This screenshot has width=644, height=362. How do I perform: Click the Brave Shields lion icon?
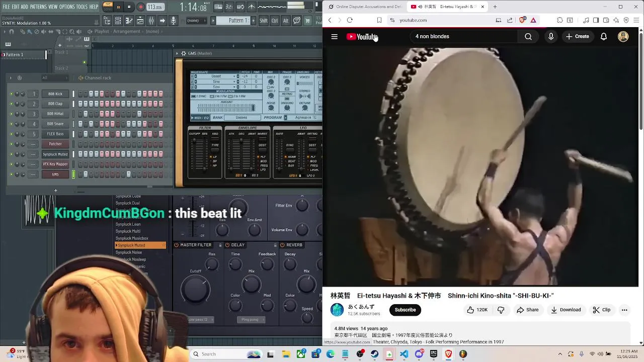pyautogui.click(x=522, y=20)
